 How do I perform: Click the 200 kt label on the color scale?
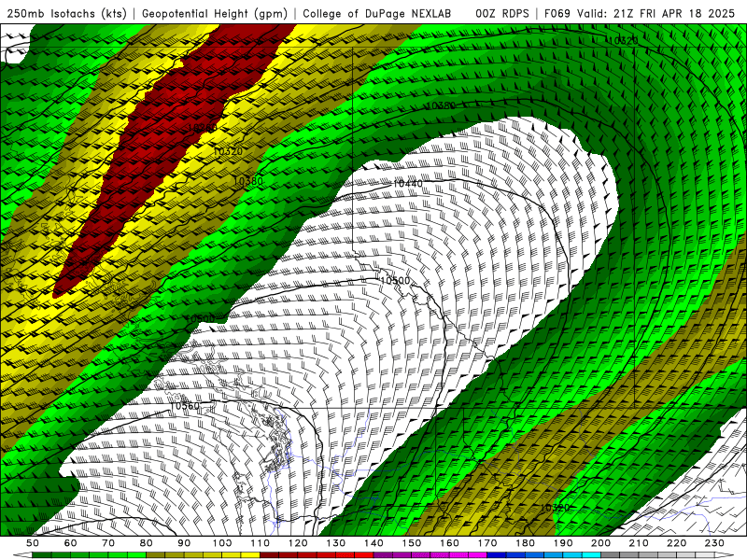point(600,543)
